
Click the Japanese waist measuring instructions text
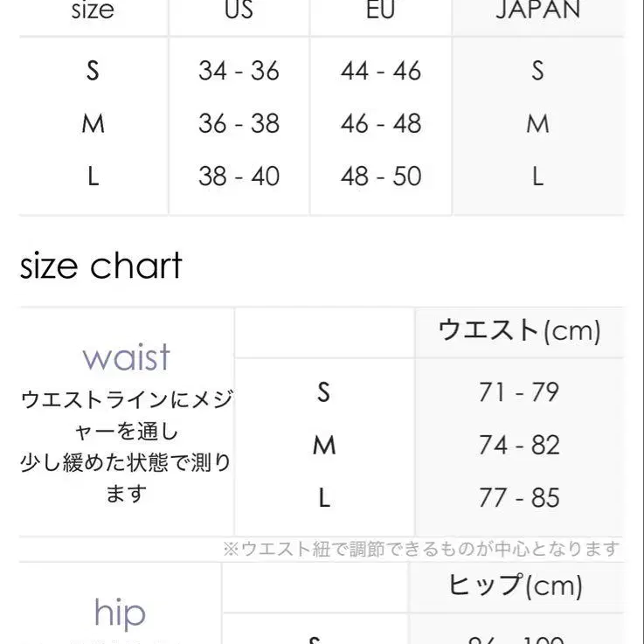click(x=126, y=447)
